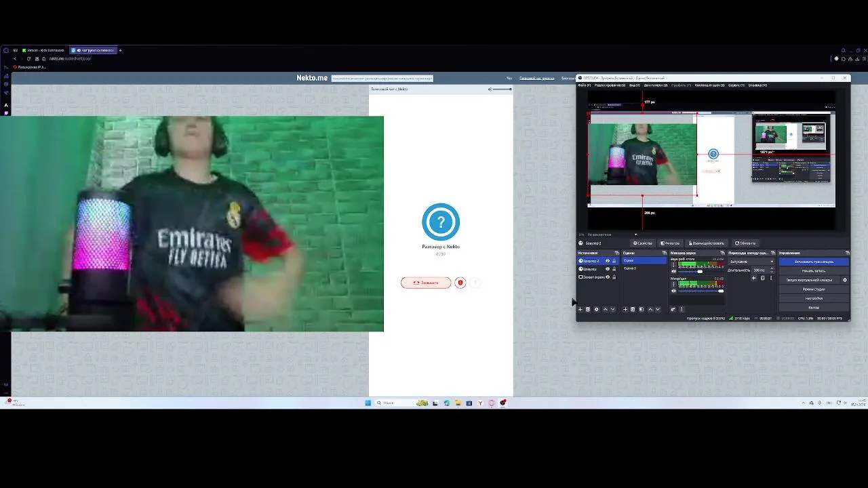
Task: Reload the browser page
Action: [28, 58]
